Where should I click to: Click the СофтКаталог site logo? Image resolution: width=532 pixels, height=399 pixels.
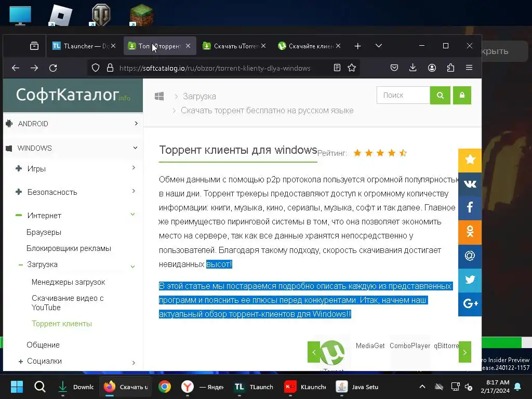[73, 95]
